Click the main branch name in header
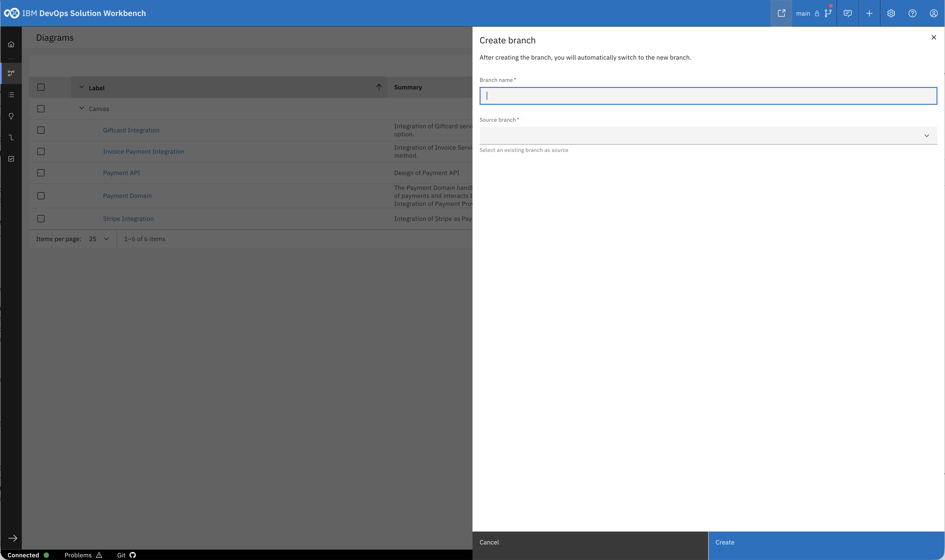The height and width of the screenshot is (560, 945). [803, 14]
